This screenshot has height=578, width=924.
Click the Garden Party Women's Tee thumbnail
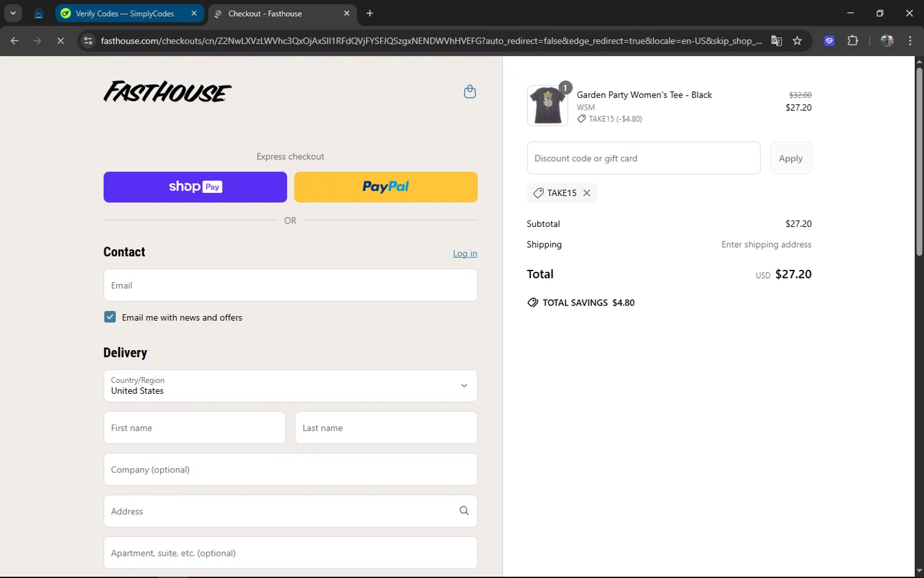[548, 106]
